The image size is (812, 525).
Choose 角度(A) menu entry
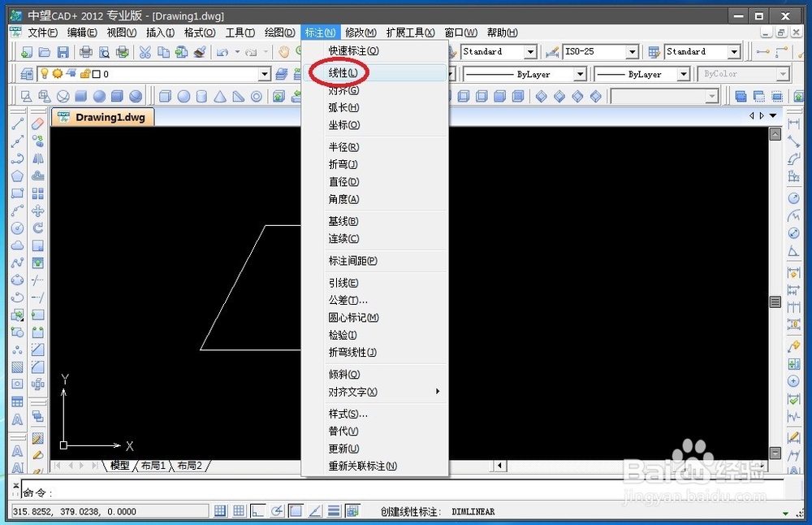click(375, 199)
